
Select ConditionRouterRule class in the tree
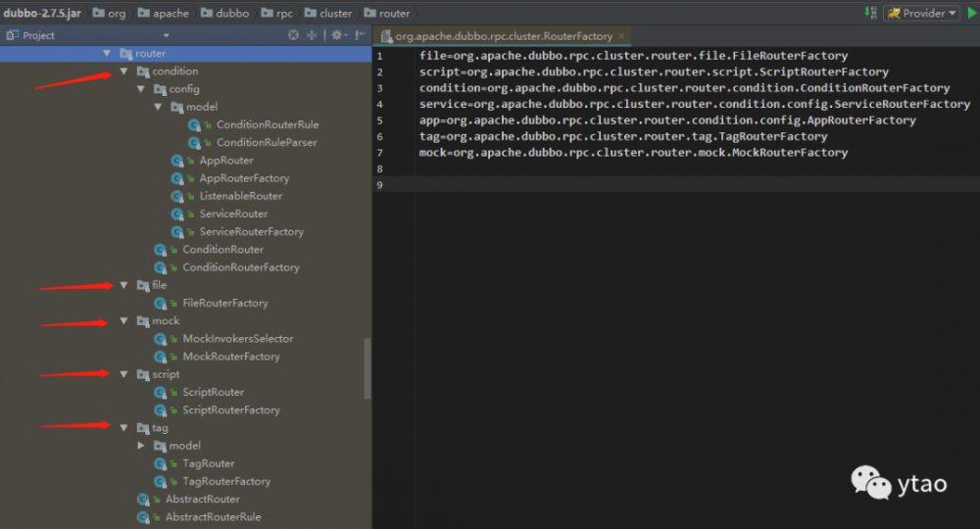[x=267, y=124]
